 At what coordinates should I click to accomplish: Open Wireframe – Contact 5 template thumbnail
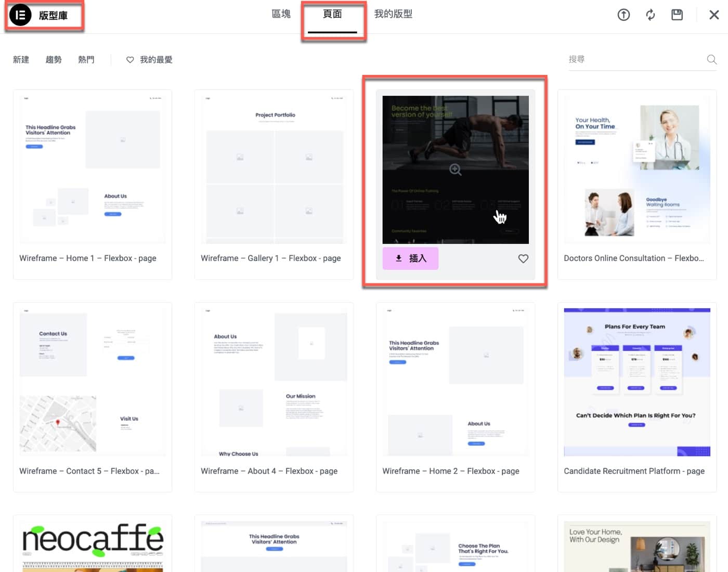93,382
